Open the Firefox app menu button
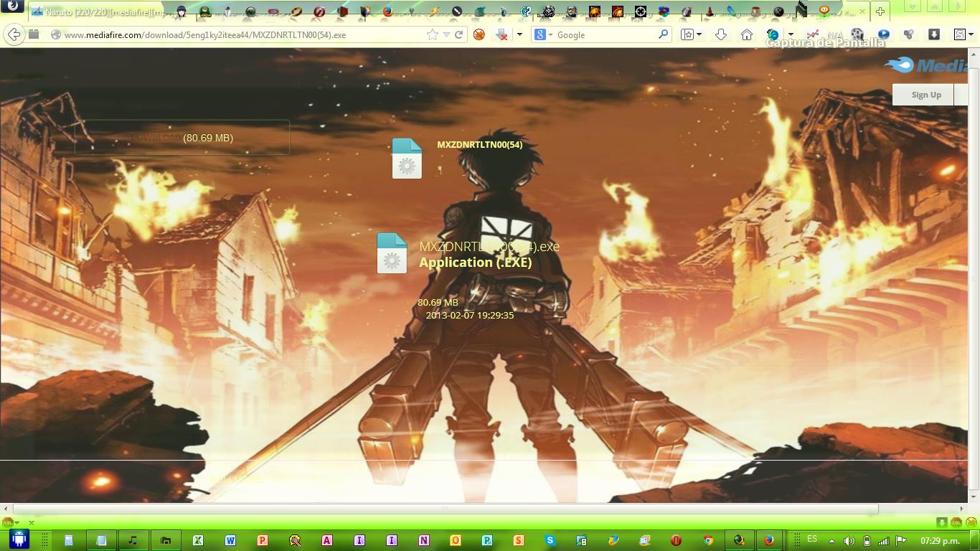980x551 pixels. point(12,6)
